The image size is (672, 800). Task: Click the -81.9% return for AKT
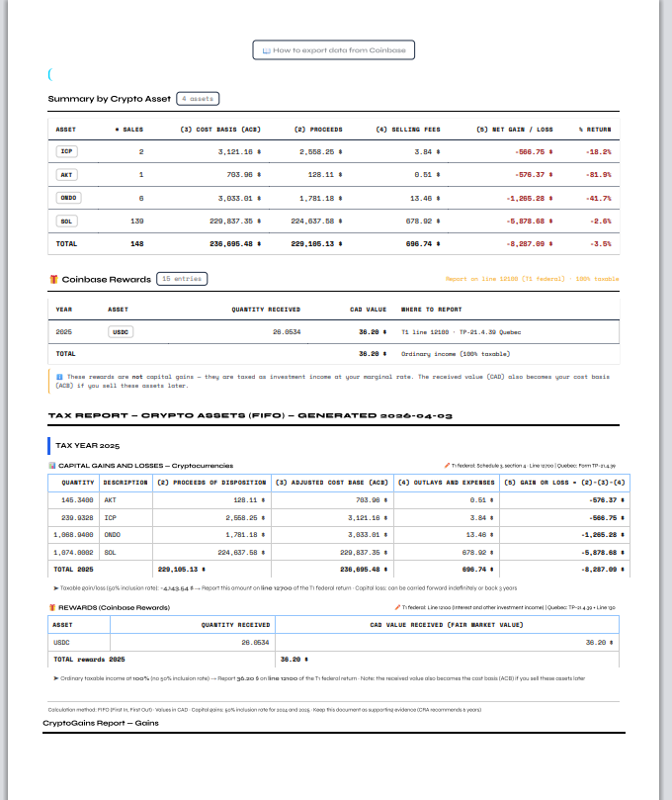599,174
